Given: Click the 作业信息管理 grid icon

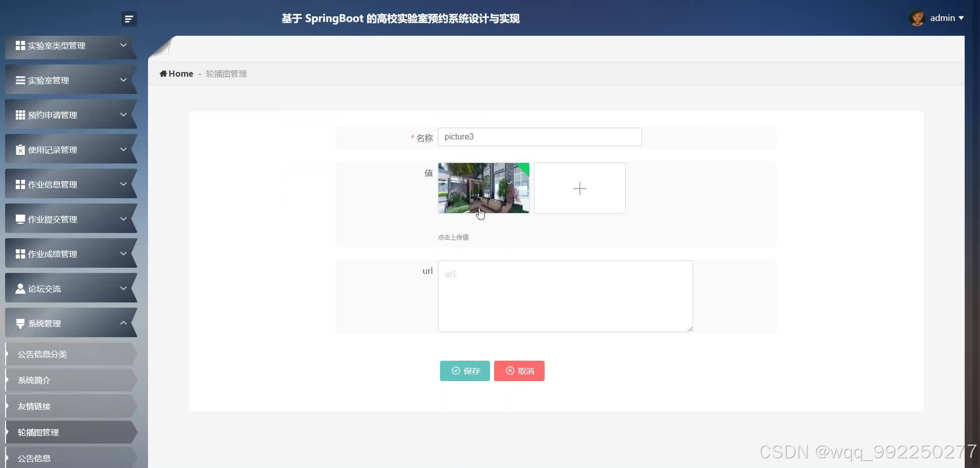Looking at the screenshot, I should (x=20, y=184).
